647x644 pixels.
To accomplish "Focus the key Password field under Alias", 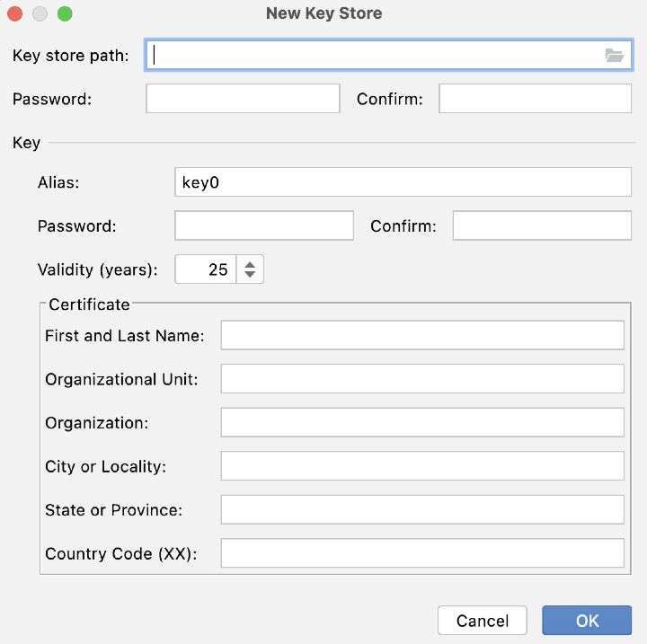I will [264, 226].
